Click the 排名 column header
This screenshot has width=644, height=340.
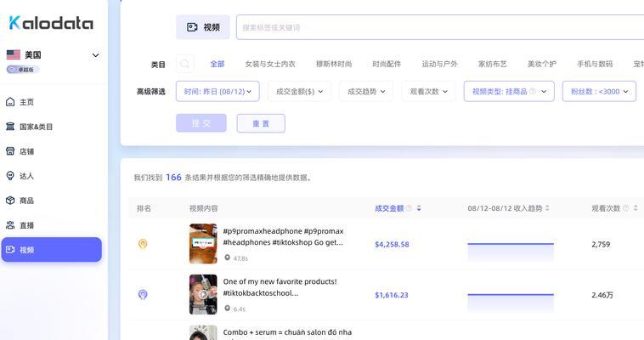click(x=144, y=208)
